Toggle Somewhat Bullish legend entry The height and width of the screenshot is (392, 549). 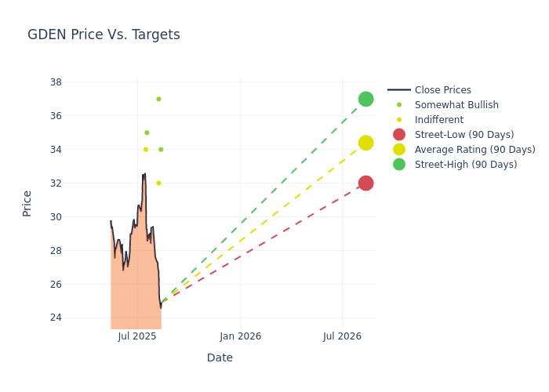(456, 105)
